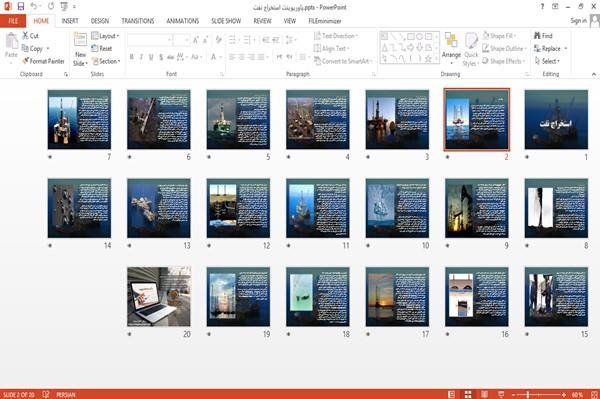Image resolution: width=600 pixels, height=399 pixels.
Task: Click the Save icon in quick access toolbar
Action: click(x=21, y=7)
